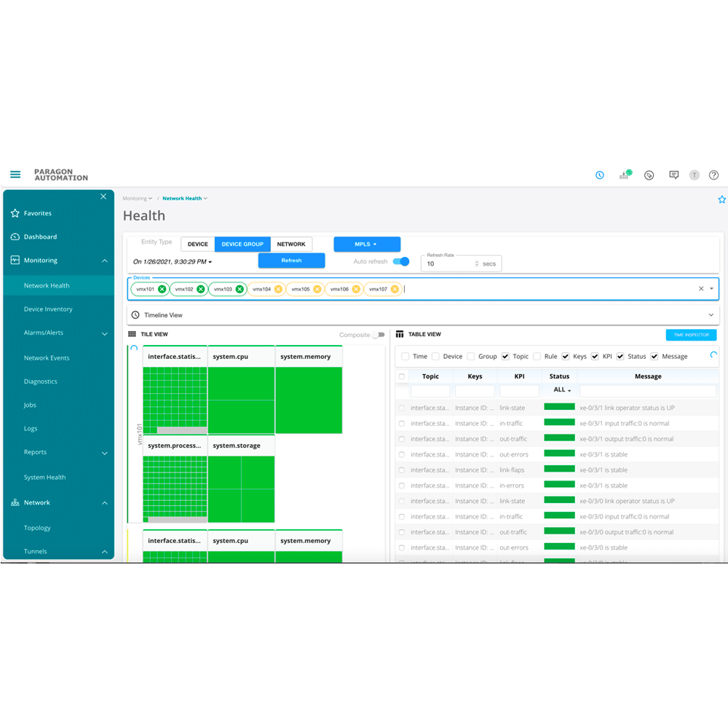Check the Group column checkbox
Viewport: 728px width, 728px height.
tap(471, 357)
